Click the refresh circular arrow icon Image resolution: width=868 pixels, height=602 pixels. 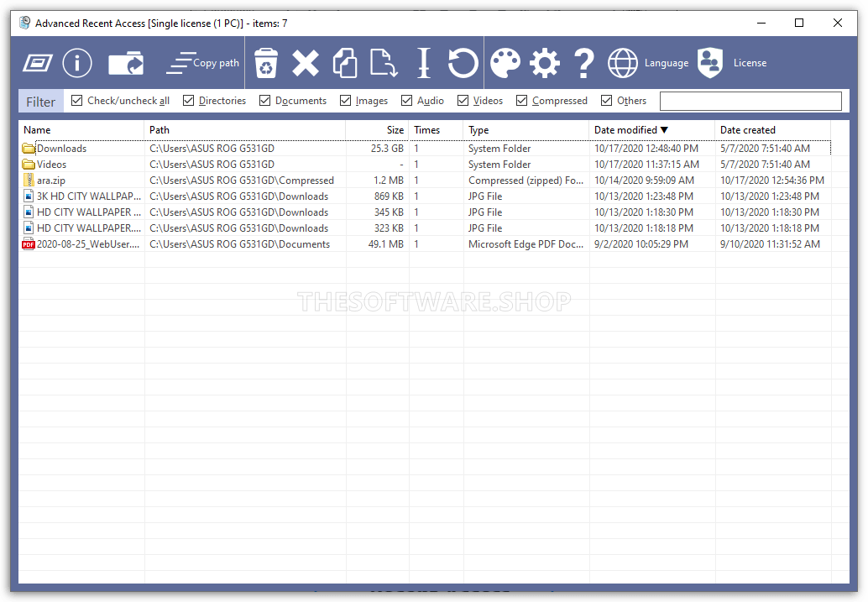tap(463, 63)
